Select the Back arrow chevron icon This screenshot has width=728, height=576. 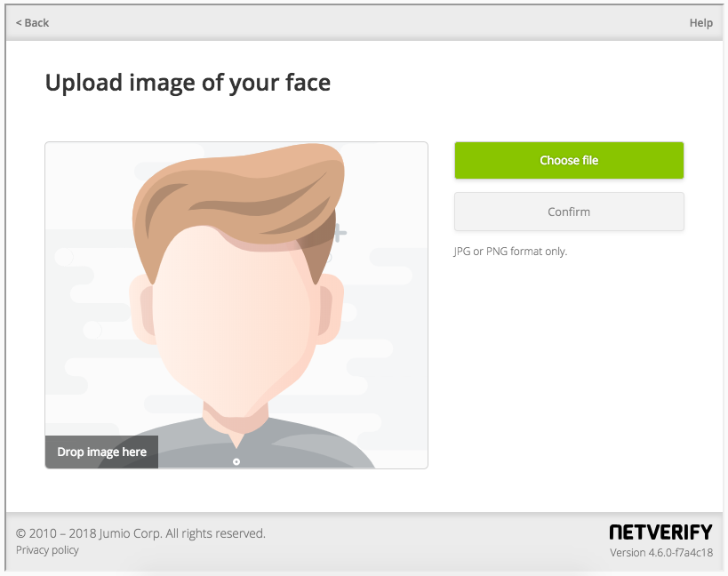pos(19,22)
